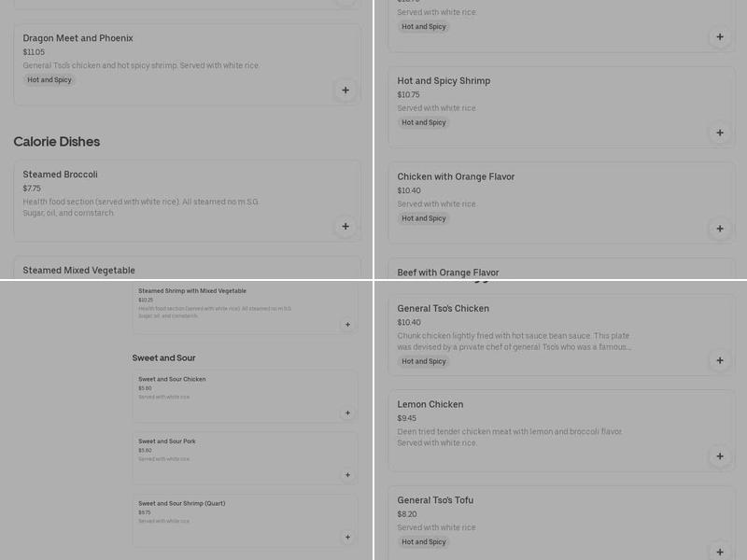Click the Calorie Dishes section heading

click(x=57, y=142)
